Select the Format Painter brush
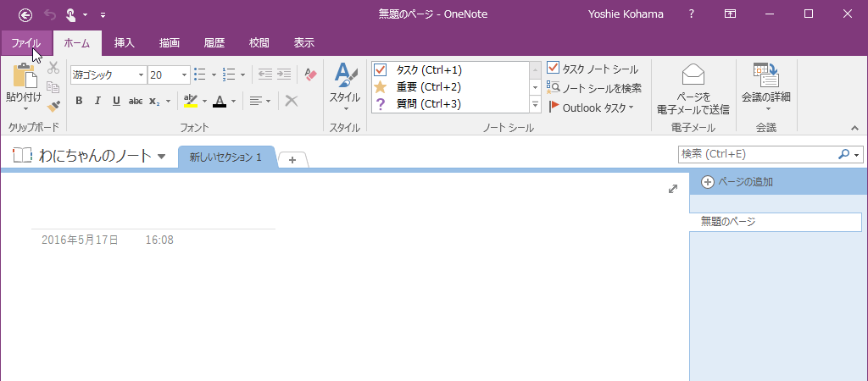868x381 pixels. coord(53,106)
